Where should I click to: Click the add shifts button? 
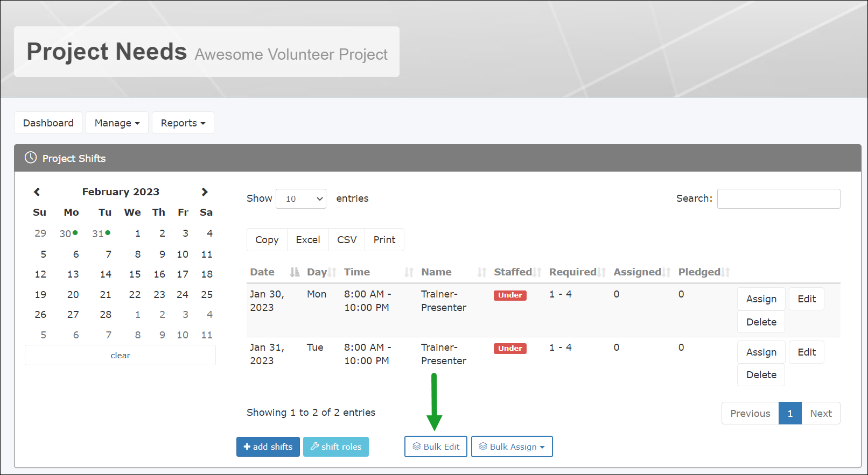[x=268, y=446]
